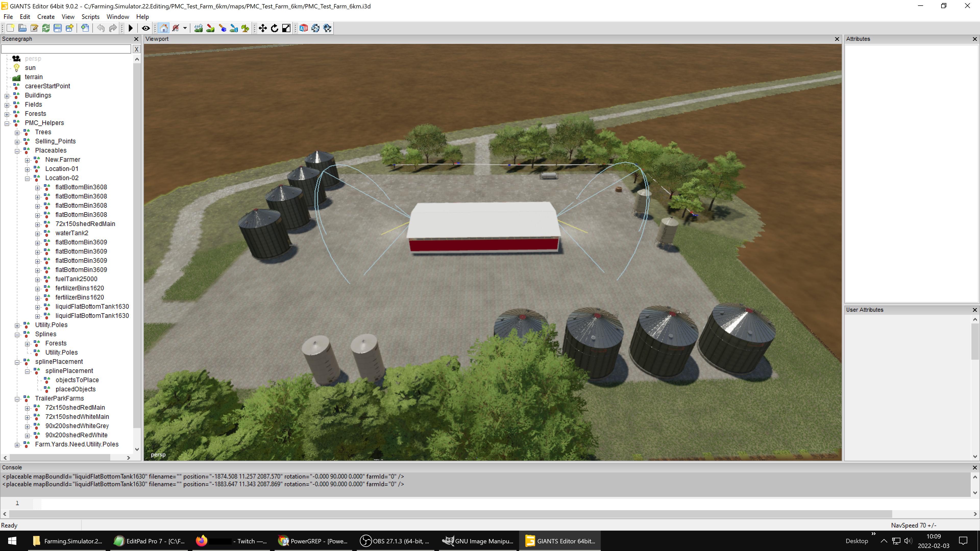Select the terrain detail texture paint icon

(210, 28)
